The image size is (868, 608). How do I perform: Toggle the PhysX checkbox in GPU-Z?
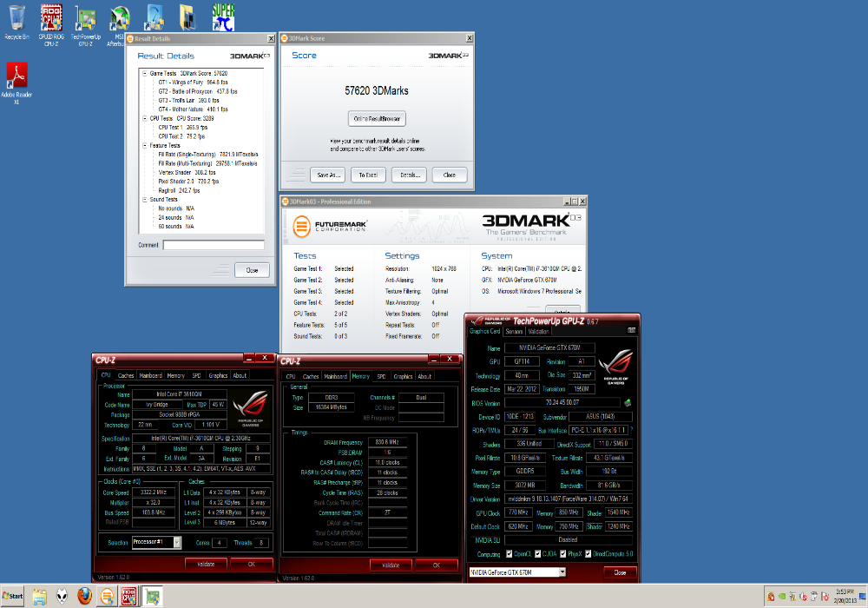[x=562, y=554]
